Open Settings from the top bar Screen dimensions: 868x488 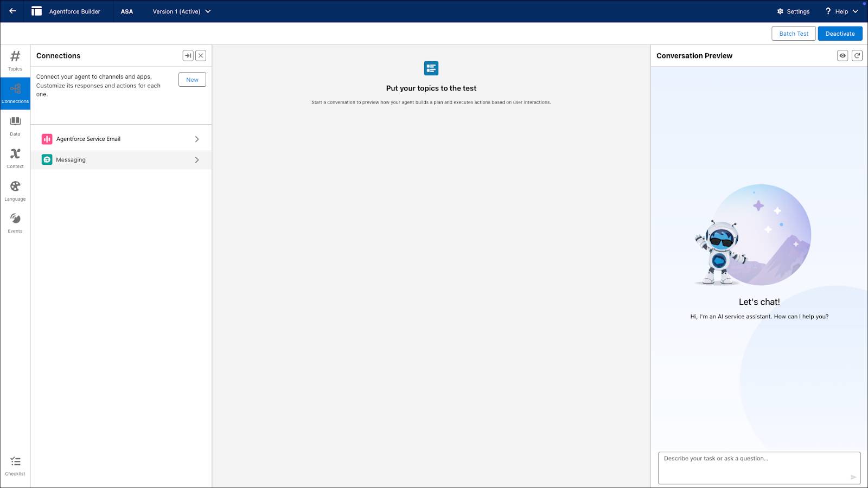[793, 11]
